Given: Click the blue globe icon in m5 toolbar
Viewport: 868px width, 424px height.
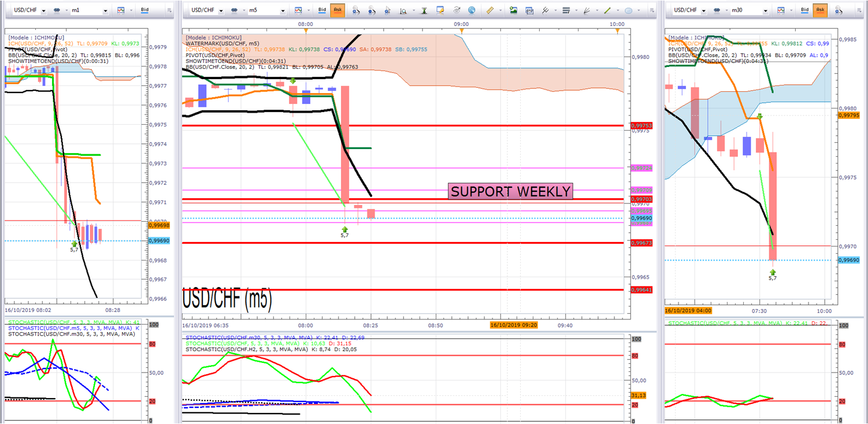Looking at the screenshot, I should pos(472,10).
